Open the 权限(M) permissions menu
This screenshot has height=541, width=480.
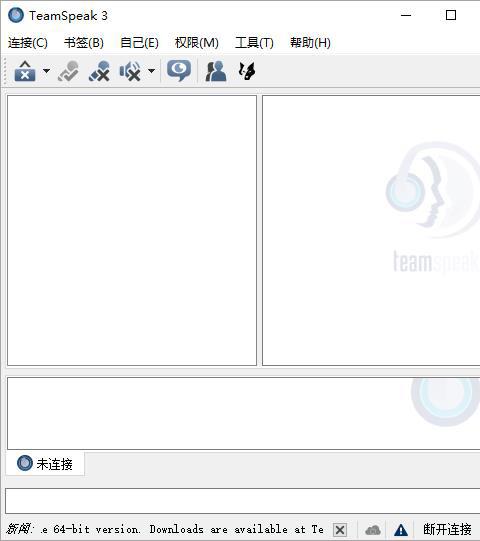pyautogui.click(x=197, y=43)
